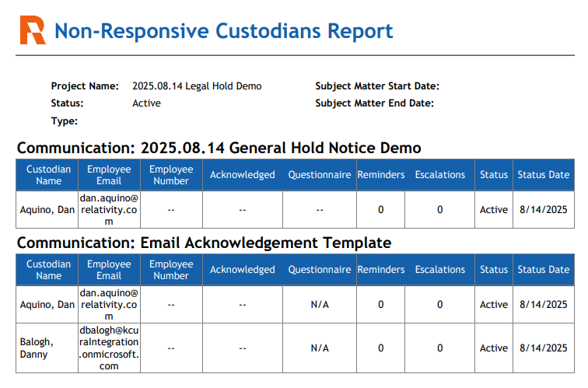588x388 pixels.
Task: Click Active status in Balogh, Danny row
Action: coord(494,348)
